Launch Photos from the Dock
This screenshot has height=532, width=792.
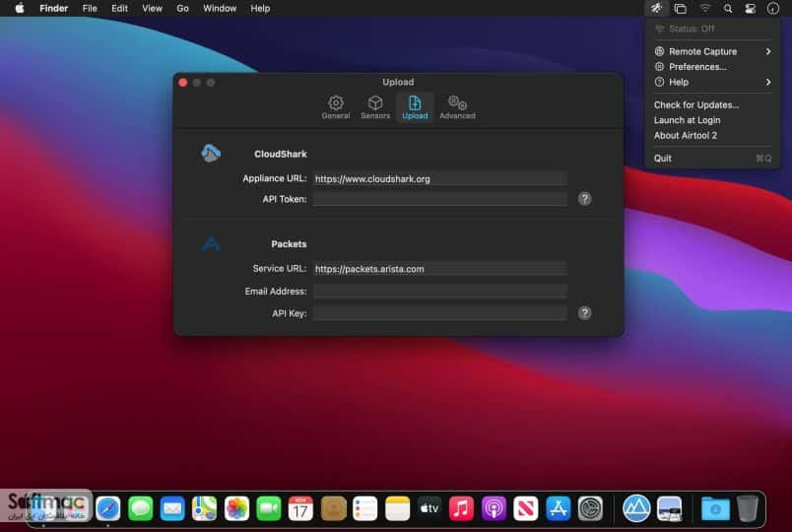(236, 508)
